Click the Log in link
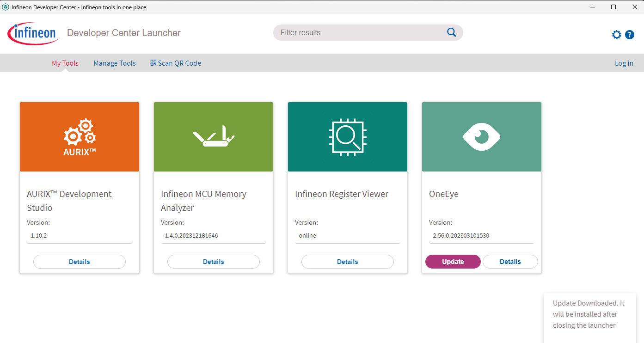Screen dimensions: 644x343 (624, 63)
